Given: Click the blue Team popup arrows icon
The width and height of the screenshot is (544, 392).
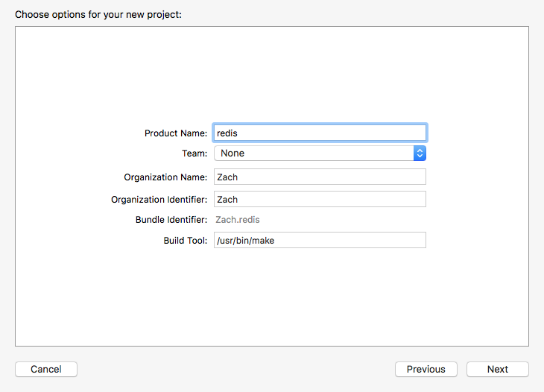Looking at the screenshot, I should (420, 154).
